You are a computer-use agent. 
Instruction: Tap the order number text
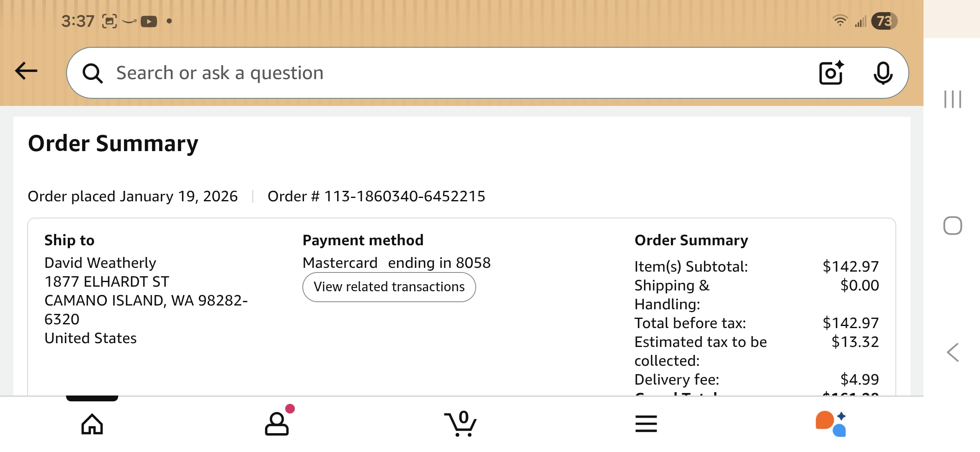tap(376, 196)
